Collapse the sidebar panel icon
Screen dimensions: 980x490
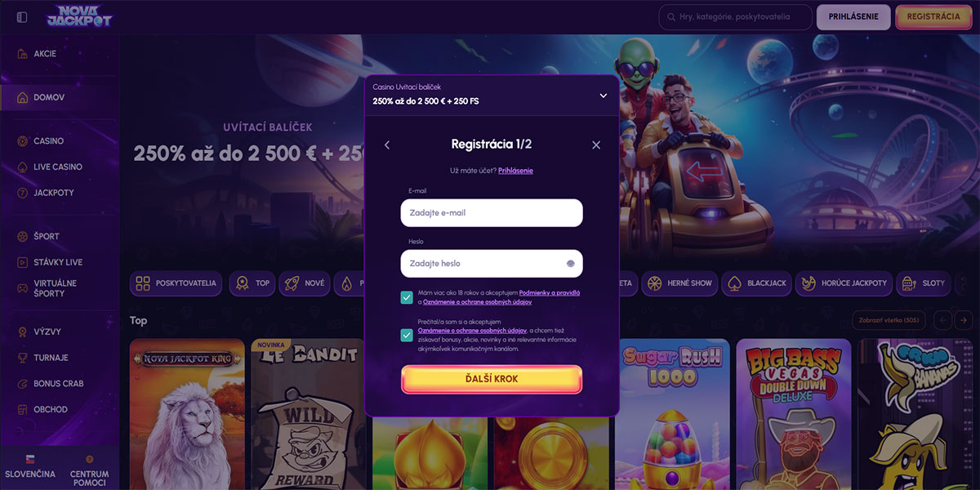(x=22, y=17)
